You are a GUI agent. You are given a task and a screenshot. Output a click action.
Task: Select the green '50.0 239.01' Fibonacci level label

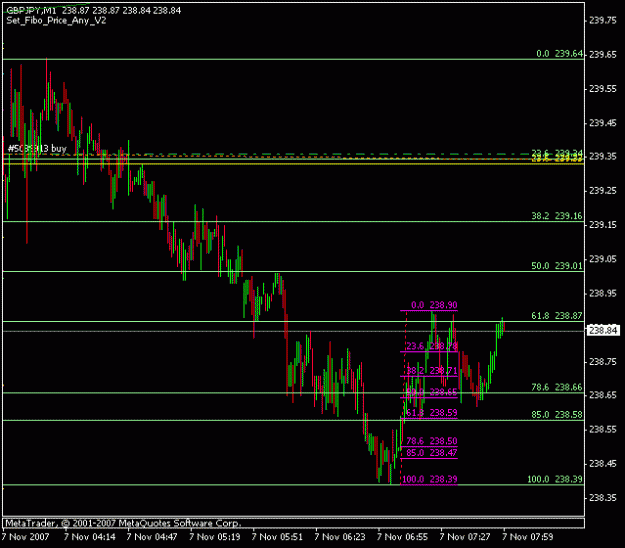tap(557, 265)
